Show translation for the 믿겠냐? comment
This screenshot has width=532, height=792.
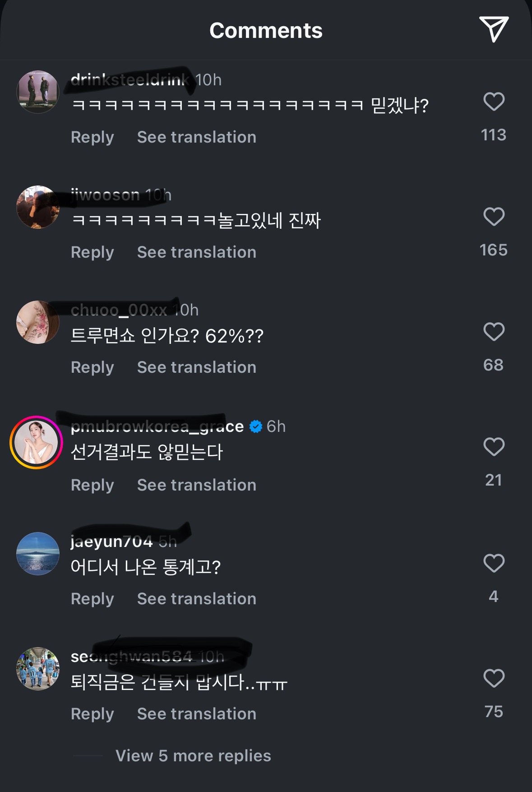pos(196,137)
